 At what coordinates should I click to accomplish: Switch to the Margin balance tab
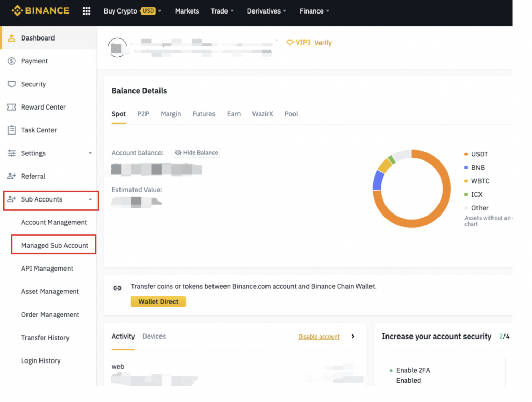pyautogui.click(x=170, y=114)
